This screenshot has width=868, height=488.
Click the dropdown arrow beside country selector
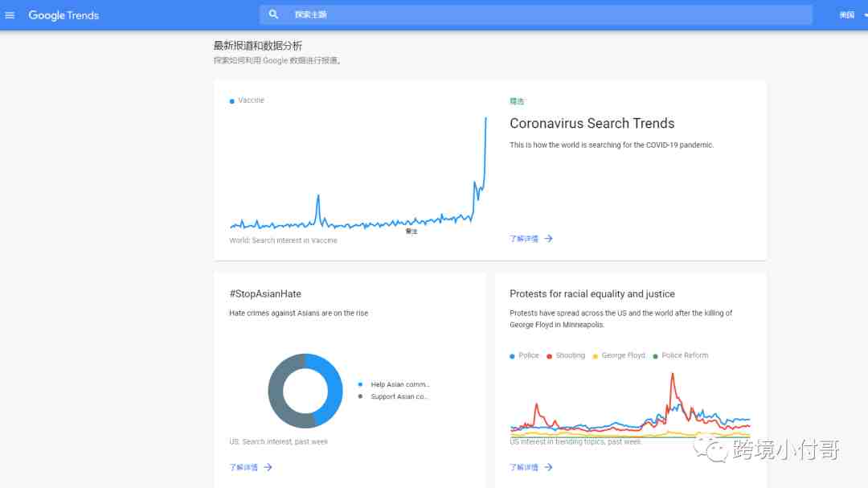tap(865, 15)
